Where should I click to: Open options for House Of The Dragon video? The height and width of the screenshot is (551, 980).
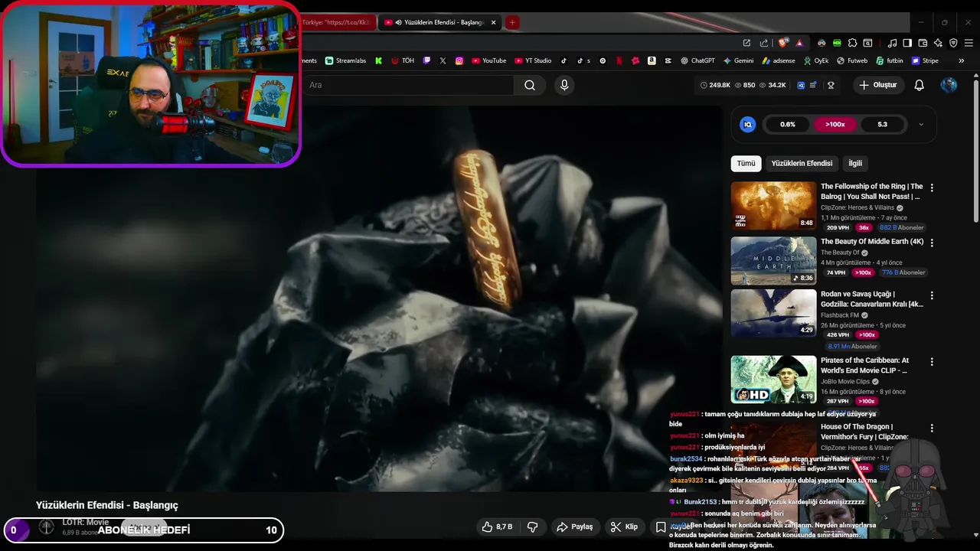pyautogui.click(x=932, y=428)
